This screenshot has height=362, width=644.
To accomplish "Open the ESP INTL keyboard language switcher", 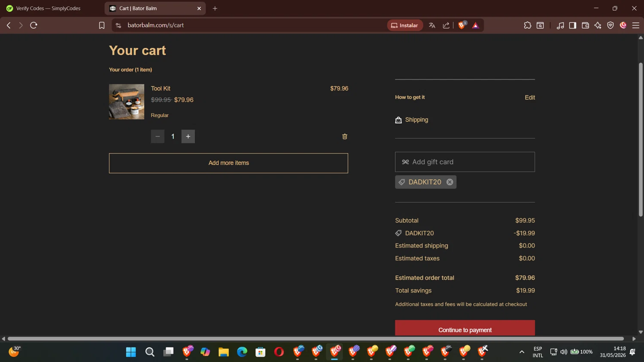I will point(538,352).
